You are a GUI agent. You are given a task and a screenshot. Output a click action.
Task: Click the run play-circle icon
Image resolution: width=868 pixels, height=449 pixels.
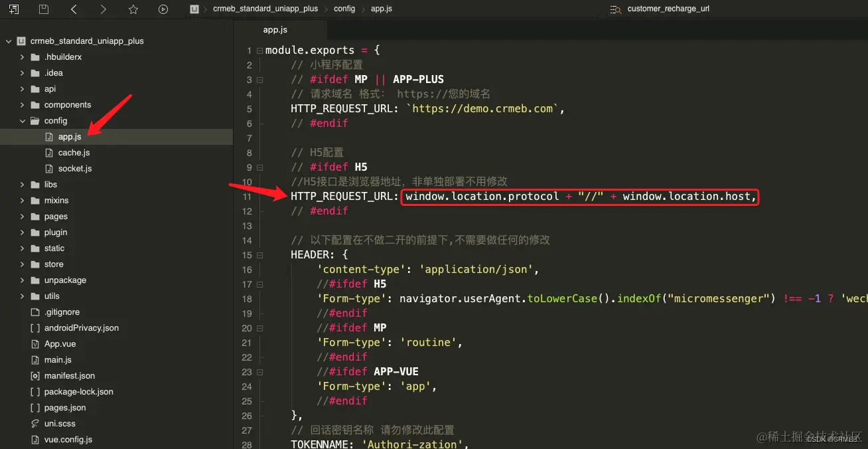(163, 9)
